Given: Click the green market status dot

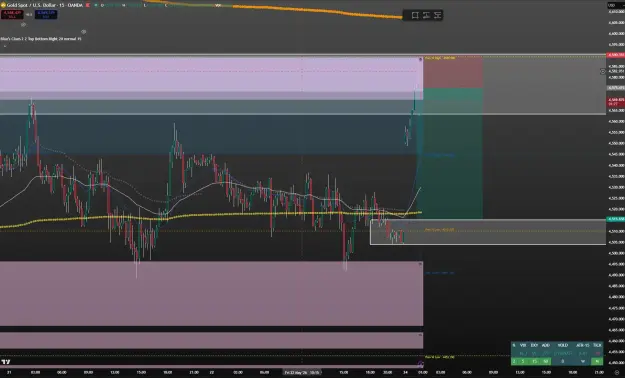Looking at the screenshot, I should (96, 5).
